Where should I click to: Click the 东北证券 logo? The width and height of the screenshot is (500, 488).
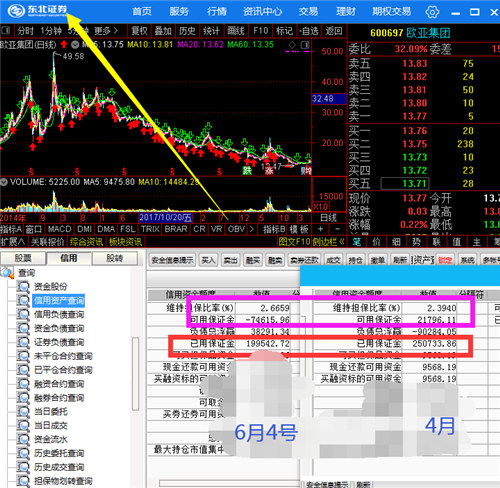pyautogui.click(x=37, y=11)
